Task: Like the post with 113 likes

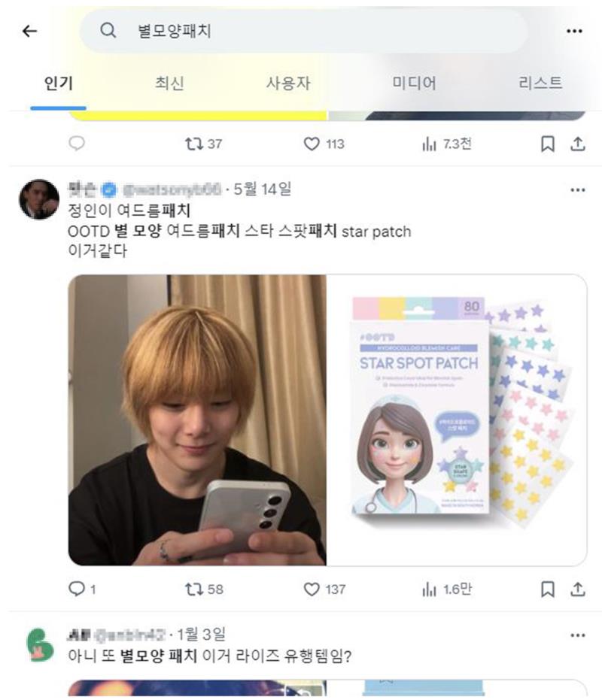Action: point(324,144)
